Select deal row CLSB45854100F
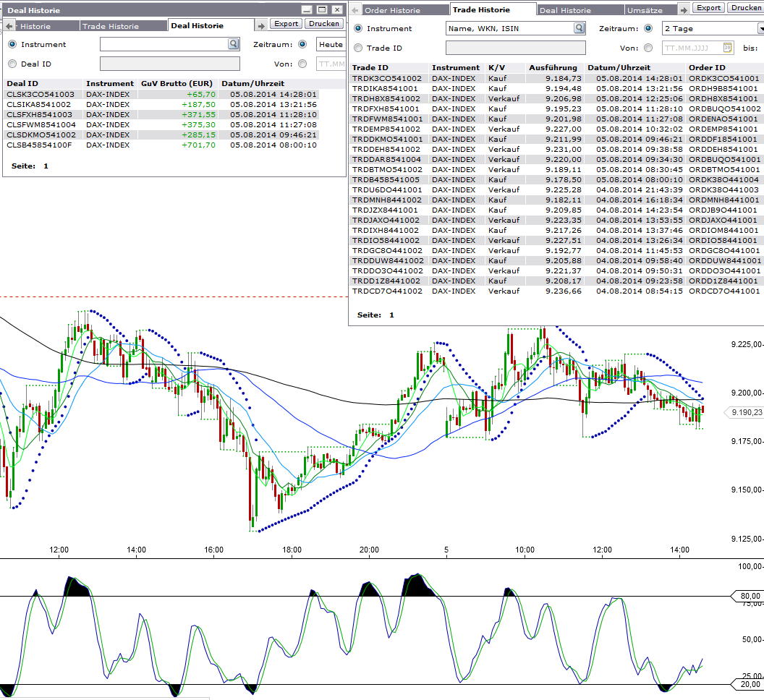 pos(162,145)
